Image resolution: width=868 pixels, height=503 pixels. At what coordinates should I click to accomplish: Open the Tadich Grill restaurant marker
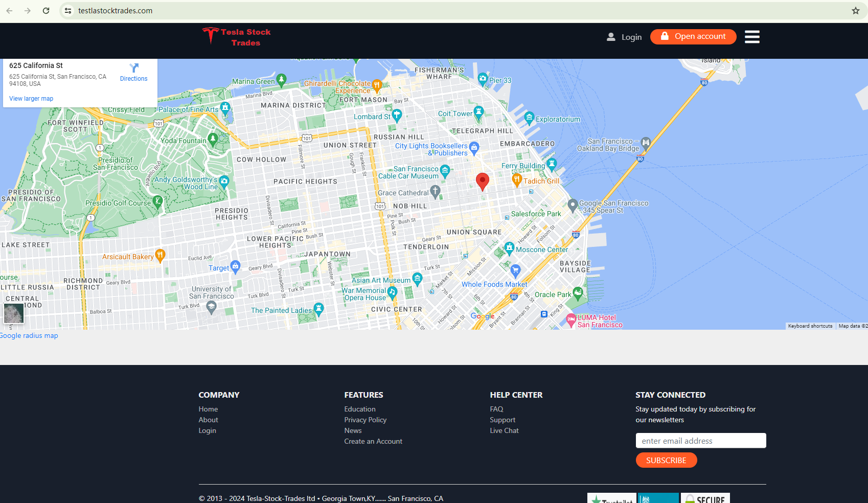point(517,179)
